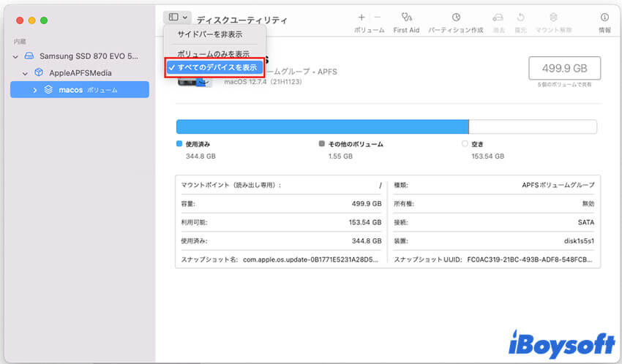This screenshot has height=364, width=622.
Task: Click the 153.54 GB free value under legend
Action: (487, 156)
